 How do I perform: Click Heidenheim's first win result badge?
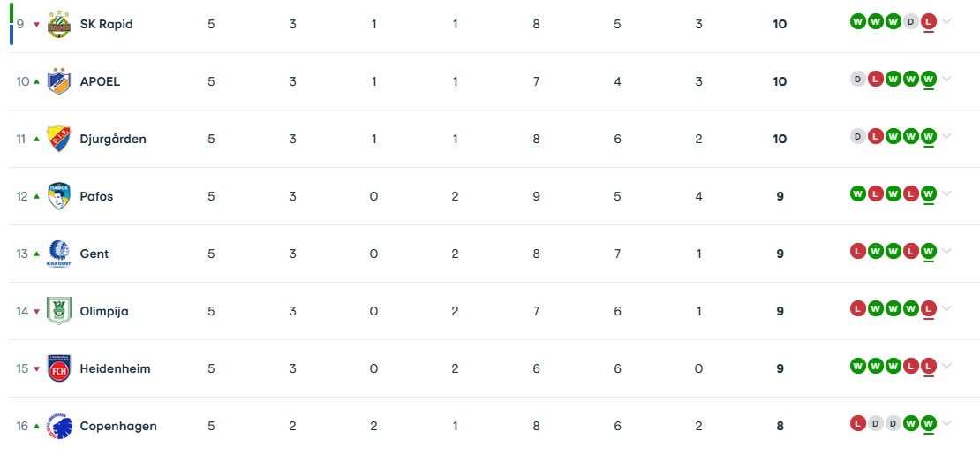(x=858, y=366)
